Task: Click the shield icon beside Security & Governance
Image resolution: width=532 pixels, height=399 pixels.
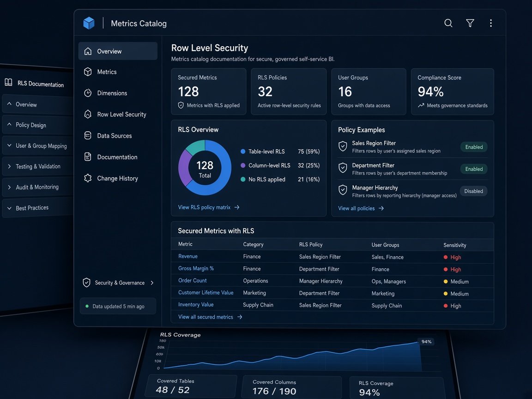Action: (86, 283)
